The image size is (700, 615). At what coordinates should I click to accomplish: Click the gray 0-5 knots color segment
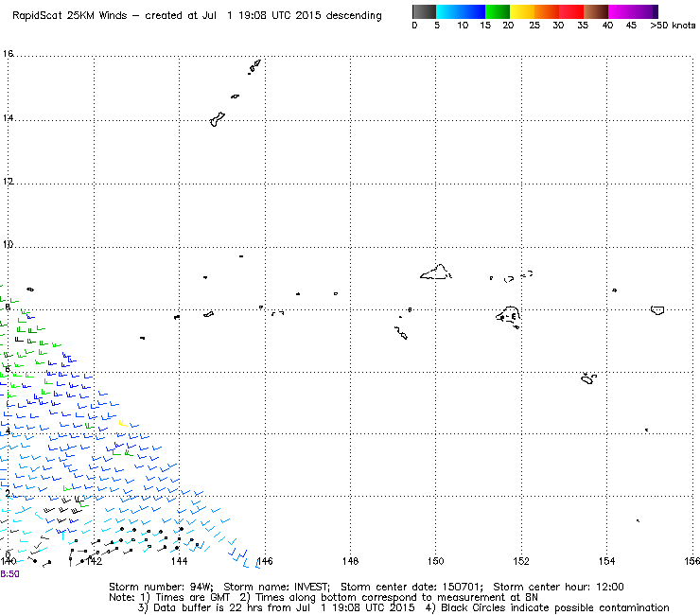424,11
